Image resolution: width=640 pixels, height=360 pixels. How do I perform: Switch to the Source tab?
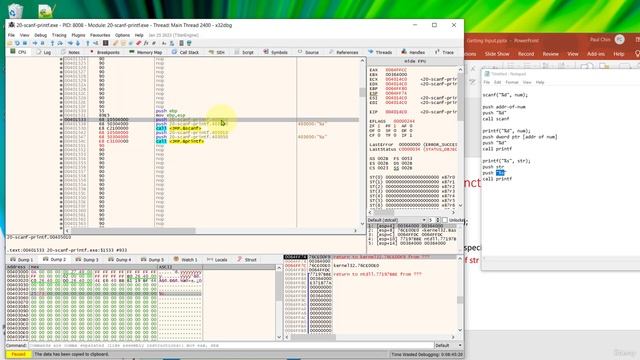(x=308, y=52)
